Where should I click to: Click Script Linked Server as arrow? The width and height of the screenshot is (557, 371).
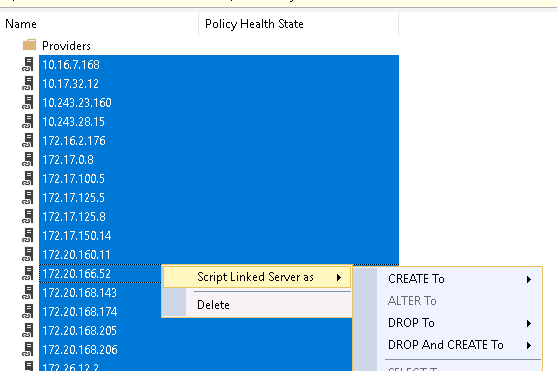(x=339, y=278)
